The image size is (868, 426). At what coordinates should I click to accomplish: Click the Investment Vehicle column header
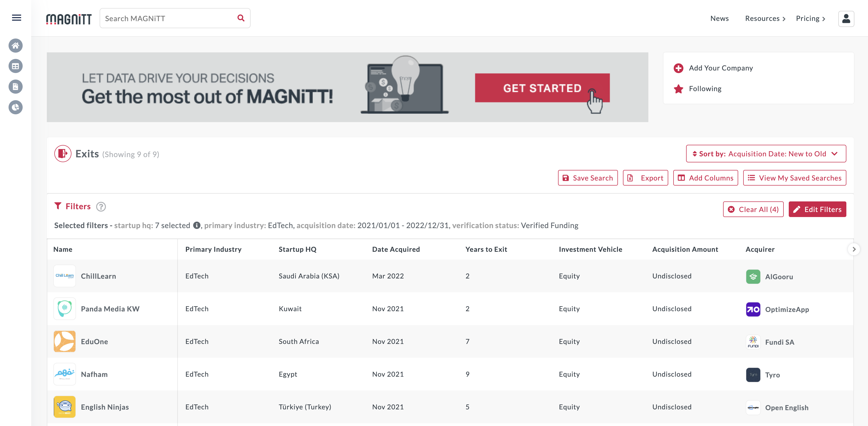point(590,249)
